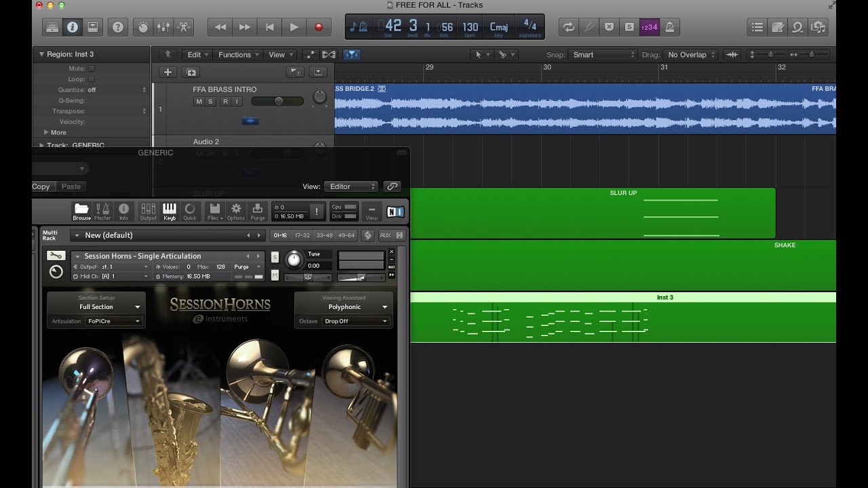Solo the FFA BRASS INTRO track
The image size is (868, 488).
(x=211, y=102)
